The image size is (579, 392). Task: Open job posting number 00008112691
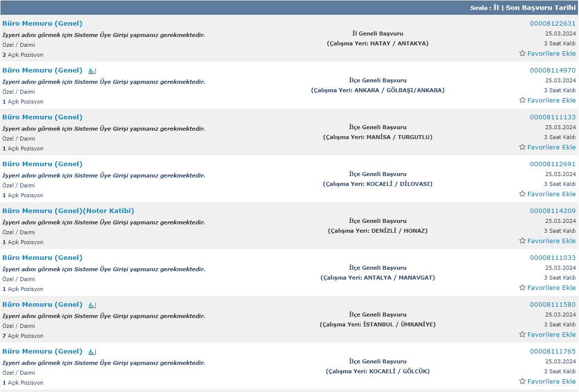[x=552, y=164]
